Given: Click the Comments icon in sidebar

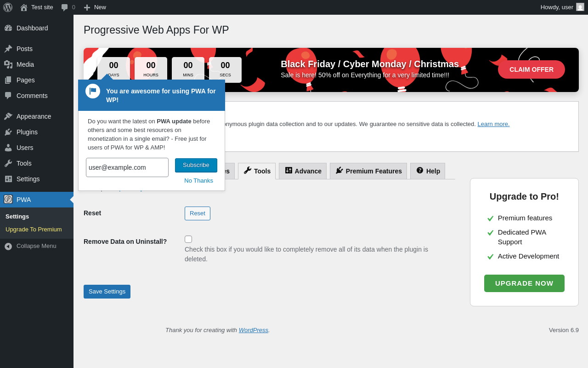Looking at the screenshot, I should [8, 96].
